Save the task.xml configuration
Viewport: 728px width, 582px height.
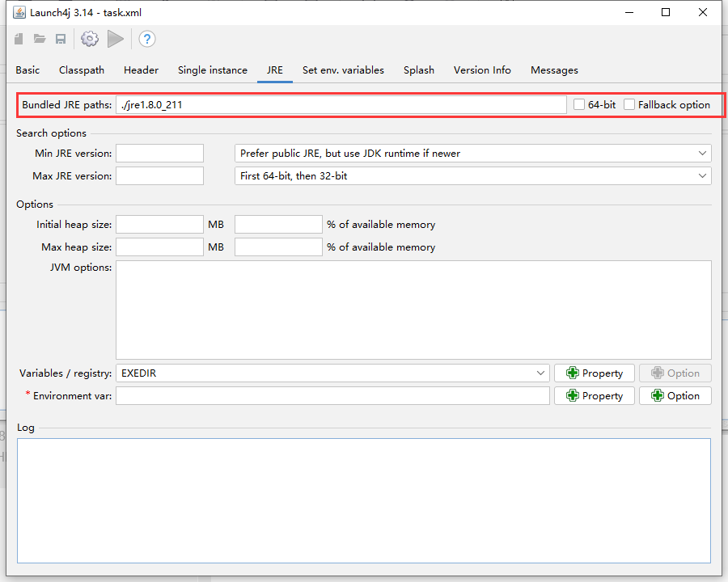tap(61, 39)
